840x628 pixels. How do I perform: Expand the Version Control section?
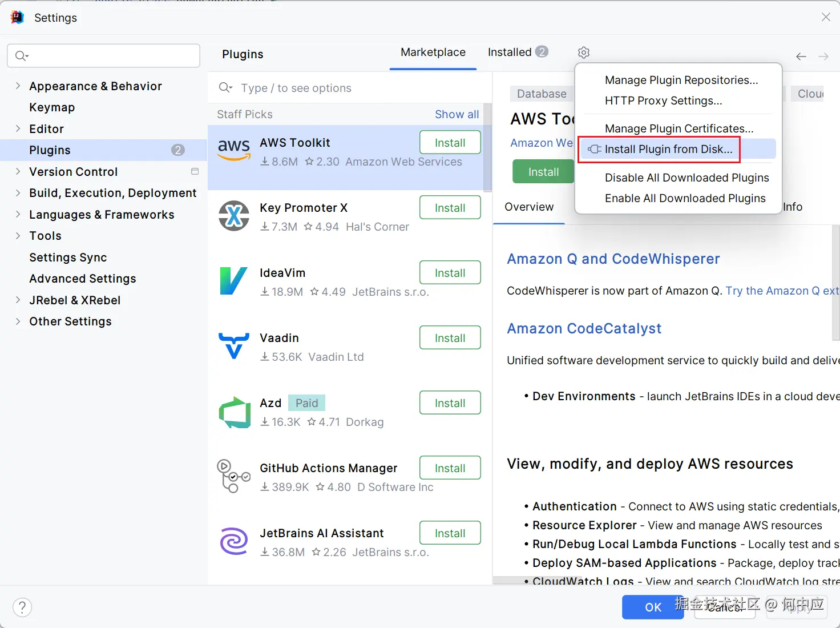pyautogui.click(x=18, y=172)
